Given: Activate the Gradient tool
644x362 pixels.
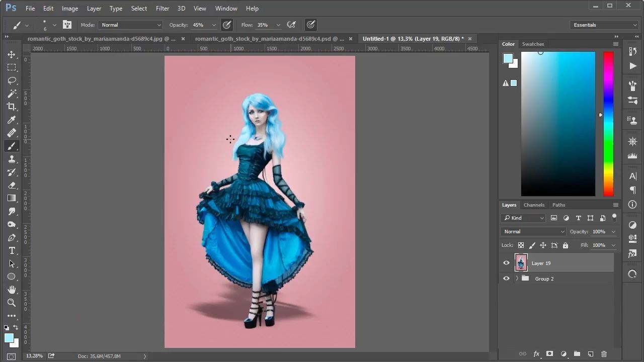Looking at the screenshot, I should pos(12,198).
